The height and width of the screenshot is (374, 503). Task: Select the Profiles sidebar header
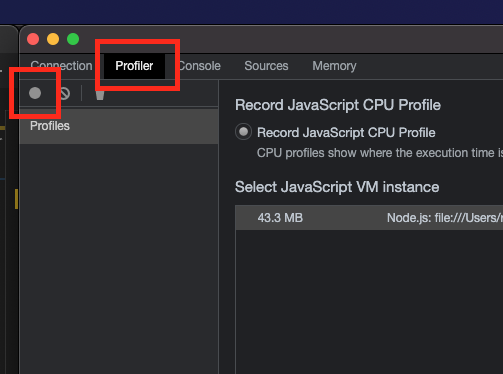point(119,126)
